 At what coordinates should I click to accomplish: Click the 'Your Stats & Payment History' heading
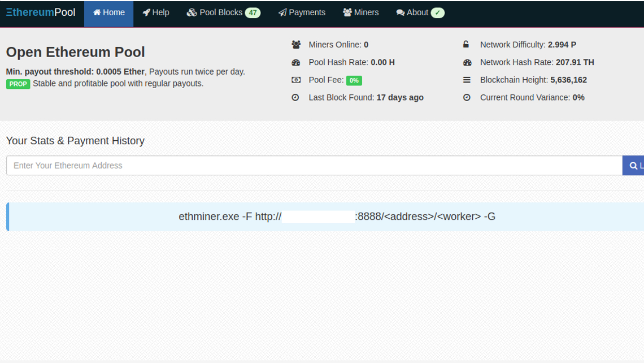click(x=75, y=141)
